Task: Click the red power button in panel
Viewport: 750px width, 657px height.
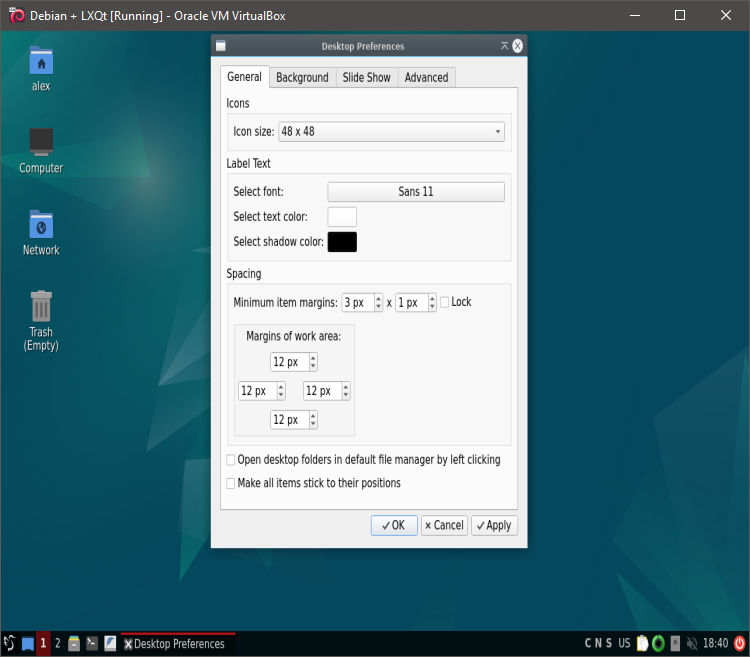Action: 739,643
